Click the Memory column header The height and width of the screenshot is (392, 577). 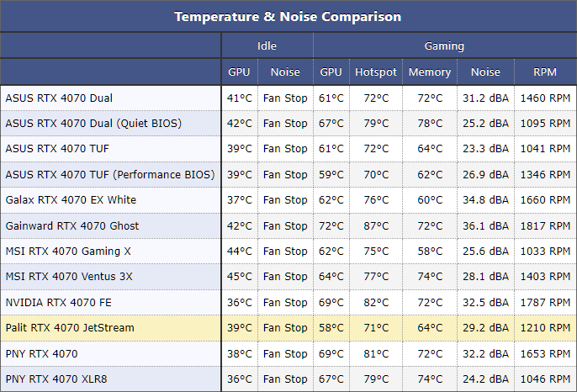tap(430, 72)
